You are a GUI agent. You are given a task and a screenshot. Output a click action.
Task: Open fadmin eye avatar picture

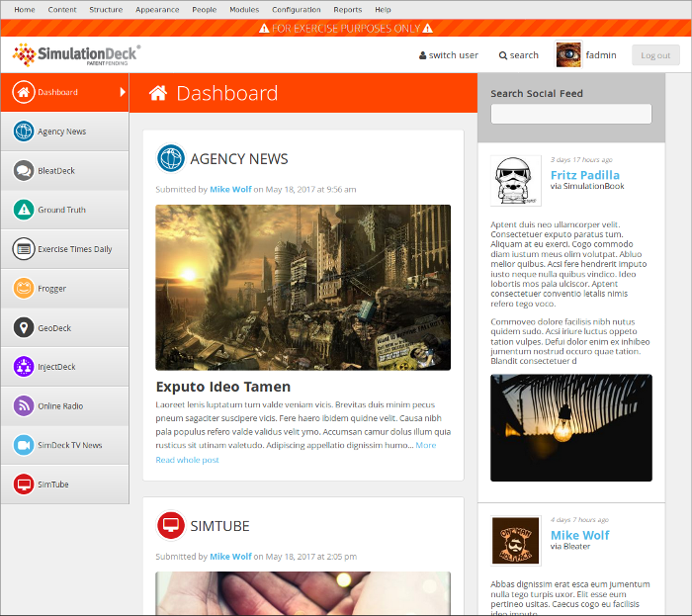tap(568, 54)
